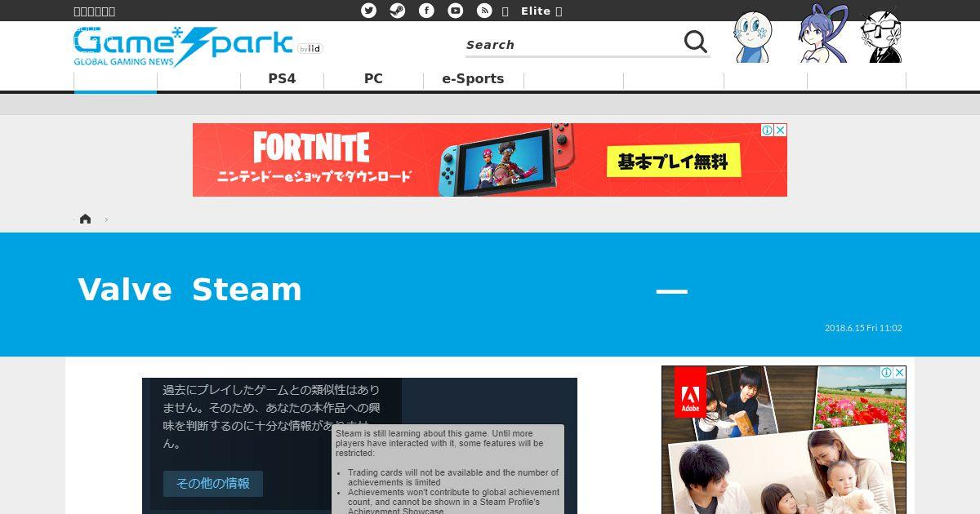The height and width of the screenshot is (514, 980).
Task: Open the RSS feed icon
Action: click(x=484, y=11)
